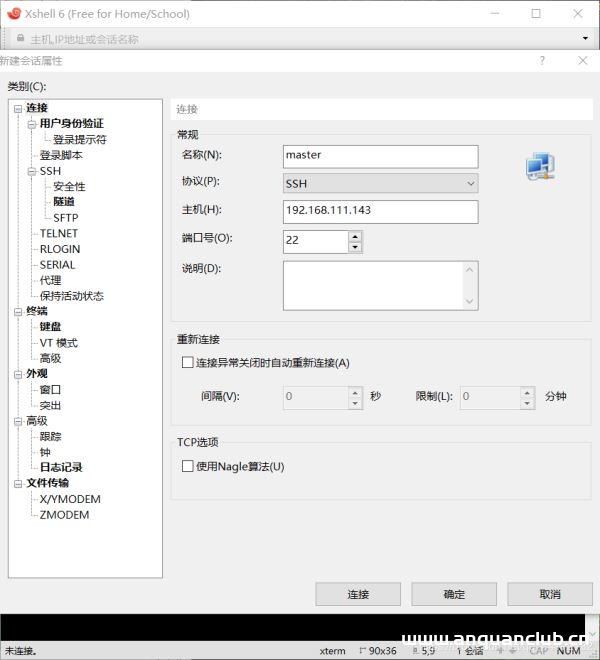Close the 新建会话属性 dialog
The image size is (600, 660).
[583, 61]
